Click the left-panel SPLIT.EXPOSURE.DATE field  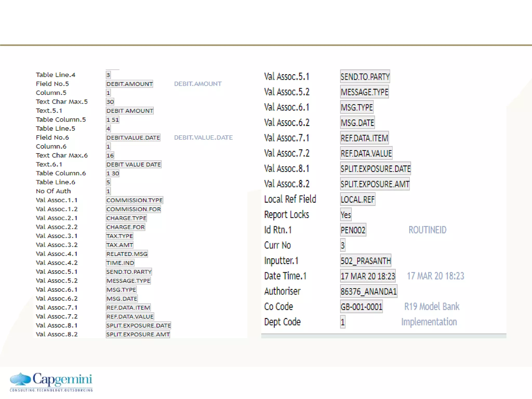138,326
